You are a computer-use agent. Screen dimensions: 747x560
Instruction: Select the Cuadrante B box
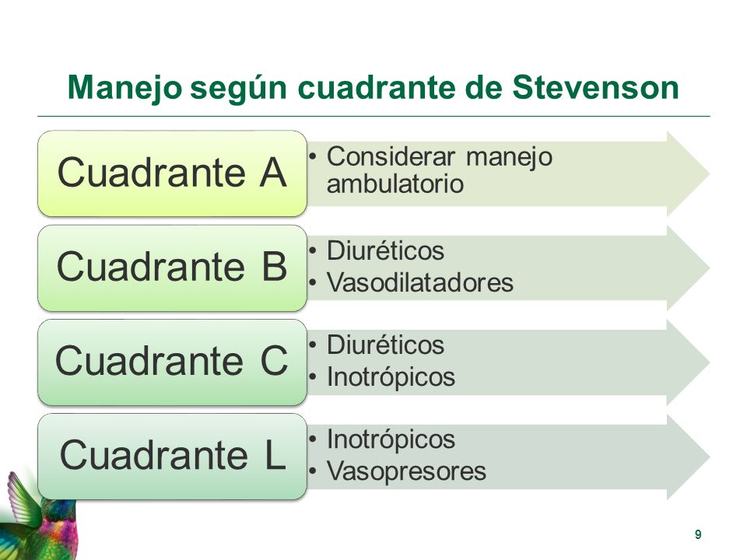(172, 268)
